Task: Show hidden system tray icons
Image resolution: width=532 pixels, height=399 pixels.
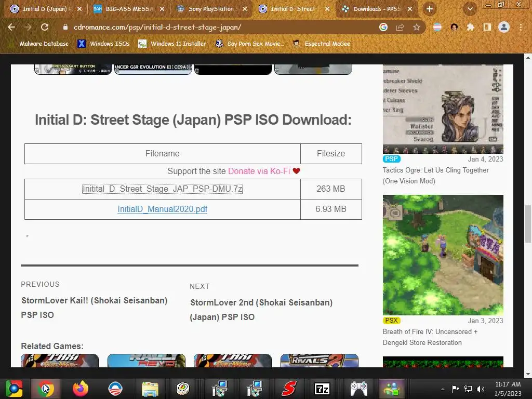Action: pyautogui.click(x=443, y=389)
